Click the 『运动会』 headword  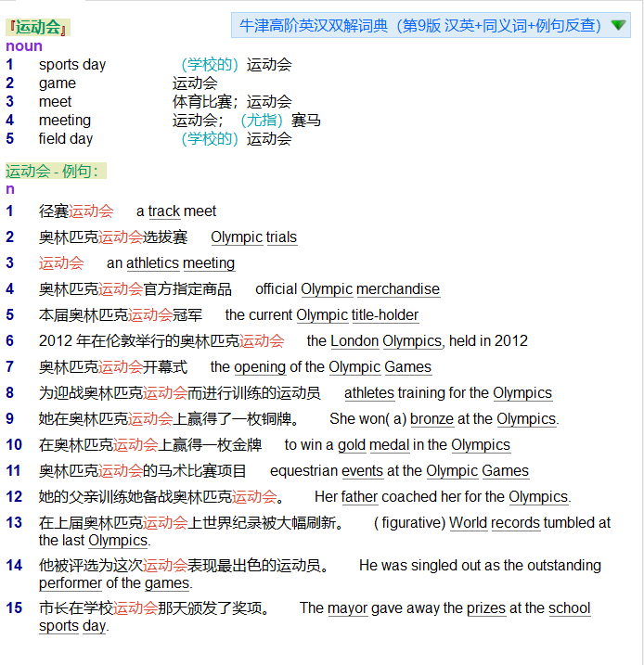[x=38, y=27]
